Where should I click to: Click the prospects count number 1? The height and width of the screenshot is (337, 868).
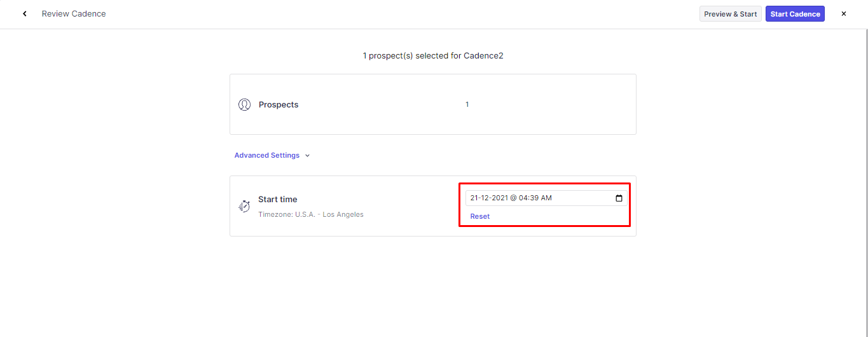coord(467,105)
